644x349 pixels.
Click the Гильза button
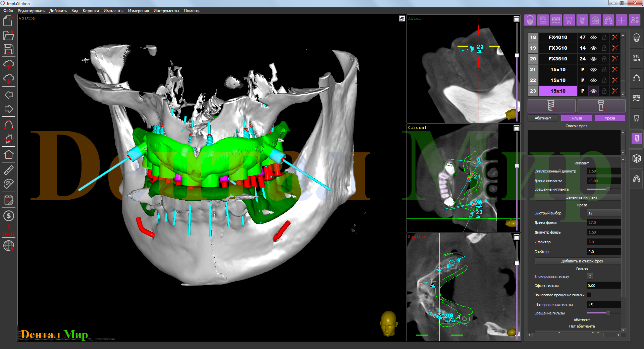(x=576, y=118)
